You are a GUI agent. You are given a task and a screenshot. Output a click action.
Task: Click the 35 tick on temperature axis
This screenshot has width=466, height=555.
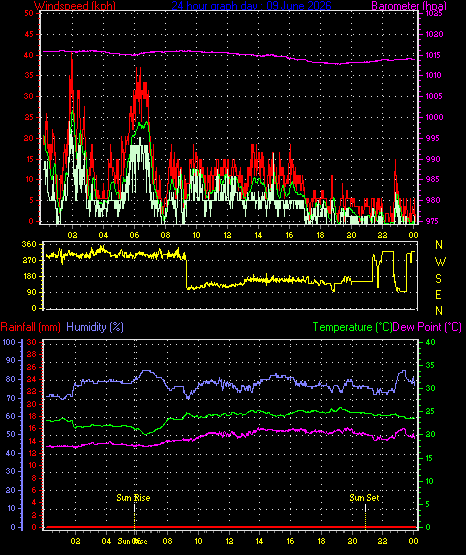430,365
